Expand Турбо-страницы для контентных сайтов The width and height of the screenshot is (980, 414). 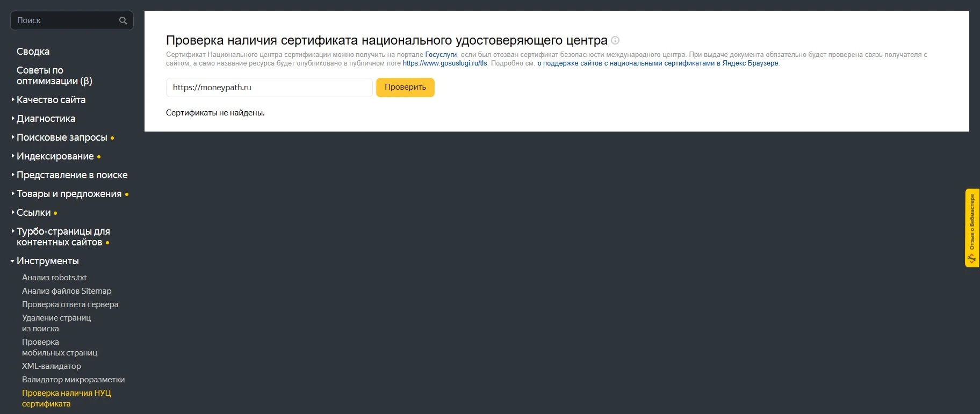point(63,237)
